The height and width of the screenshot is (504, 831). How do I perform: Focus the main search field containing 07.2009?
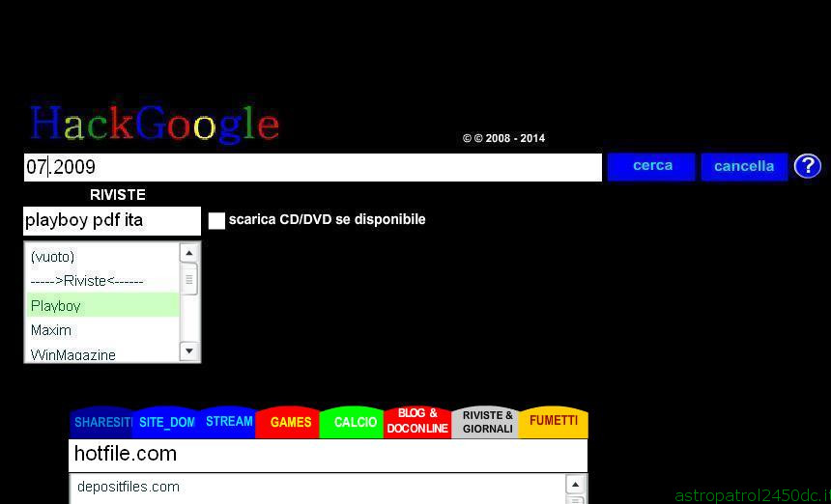[x=313, y=167]
